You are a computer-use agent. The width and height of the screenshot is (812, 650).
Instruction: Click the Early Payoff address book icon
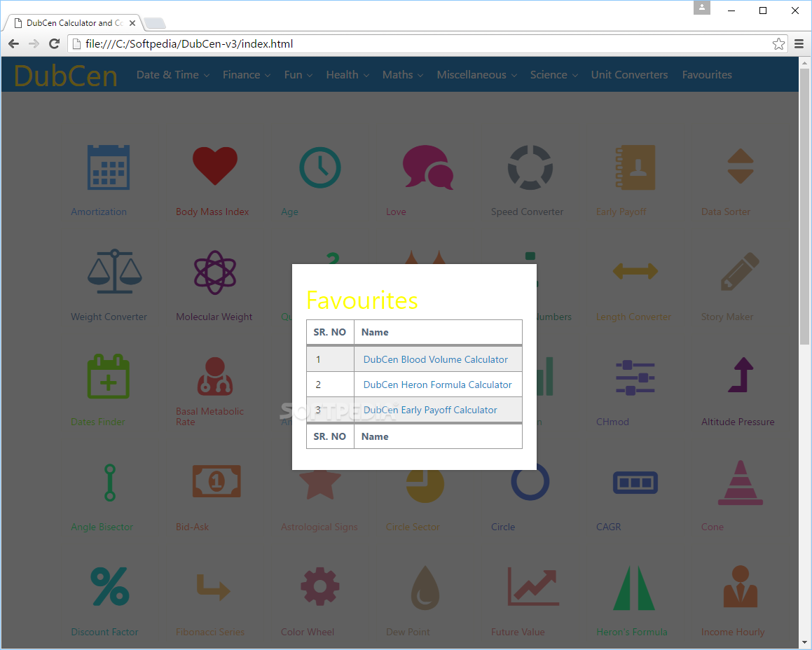pyautogui.click(x=635, y=167)
